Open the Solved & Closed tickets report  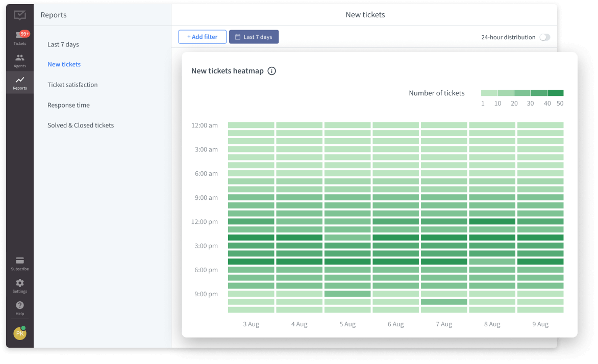(81, 125)
